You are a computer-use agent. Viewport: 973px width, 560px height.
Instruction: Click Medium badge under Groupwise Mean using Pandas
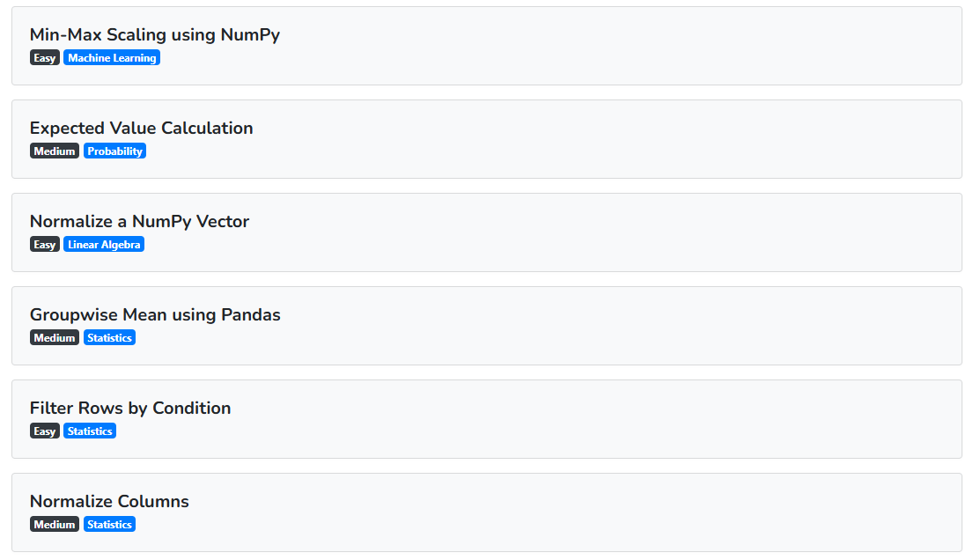pos(55,338)
